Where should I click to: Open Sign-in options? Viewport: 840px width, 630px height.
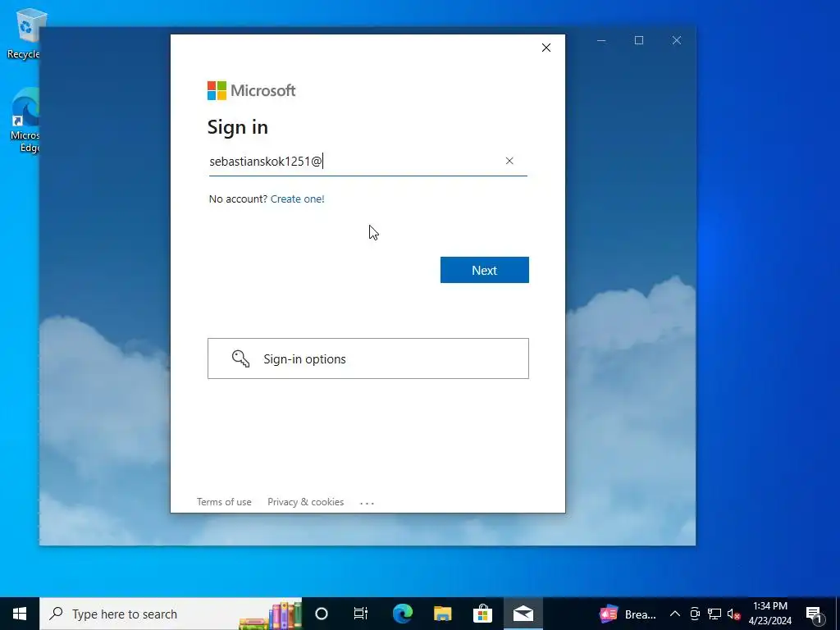368,358
